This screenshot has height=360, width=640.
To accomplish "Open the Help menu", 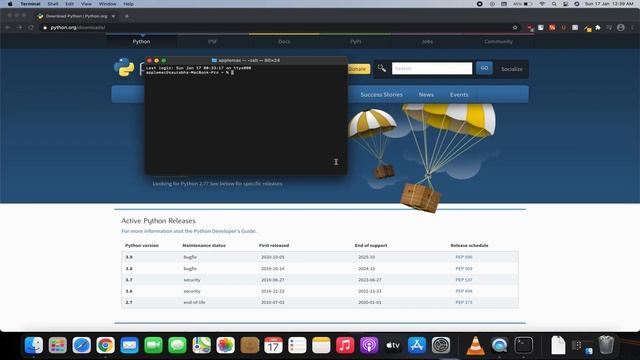I will (129, 4).
